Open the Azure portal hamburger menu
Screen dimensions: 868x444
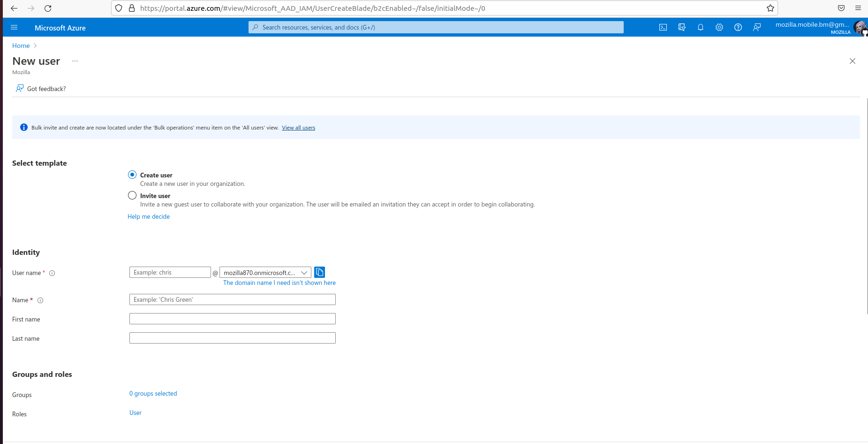pyautogui.click(x=14, y=27)
